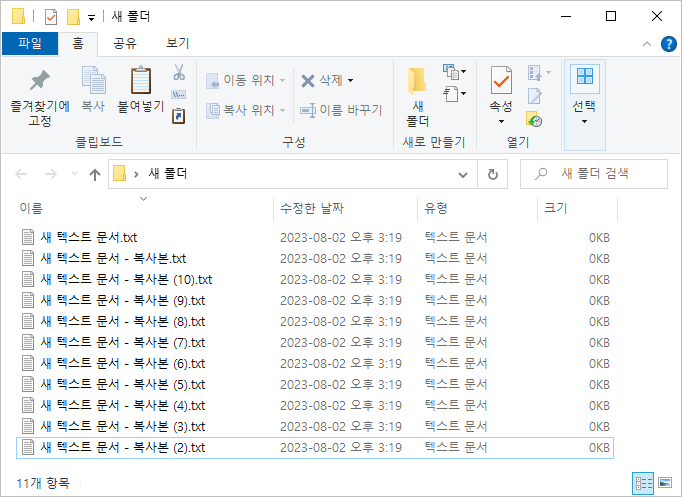Screen dimensions: 682x497
Task: Open the Easy access icon dropdown
Action: point(455,93)
